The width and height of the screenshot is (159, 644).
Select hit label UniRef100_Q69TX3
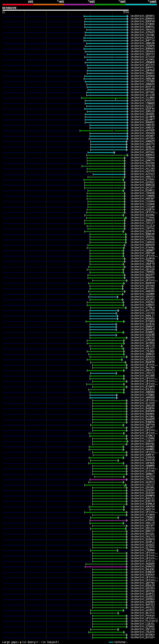pyautogui.click(x=142, y=54)
